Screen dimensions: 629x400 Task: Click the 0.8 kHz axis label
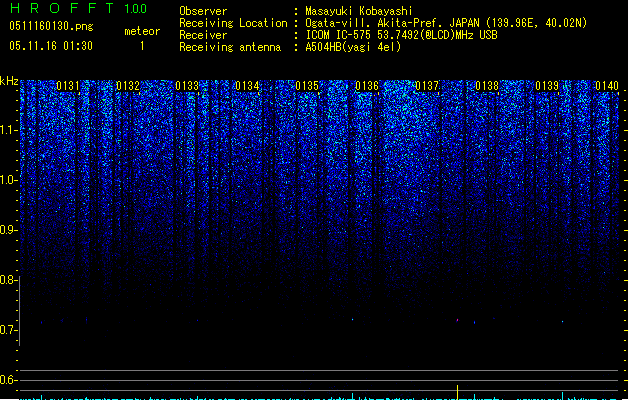point(8,280)
